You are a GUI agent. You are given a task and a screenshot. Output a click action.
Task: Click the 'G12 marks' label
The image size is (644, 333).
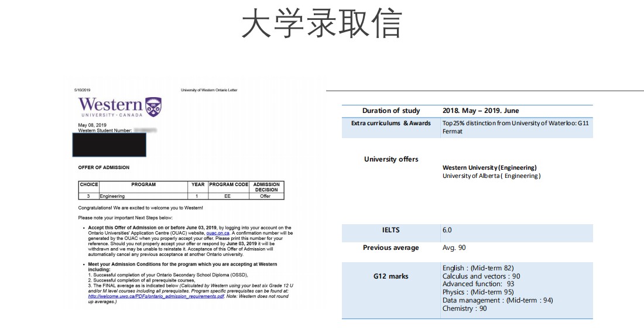tap(390, 276)
